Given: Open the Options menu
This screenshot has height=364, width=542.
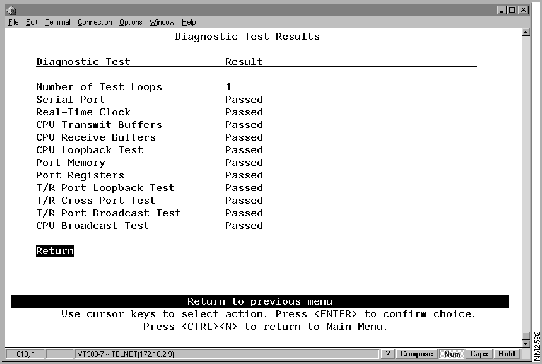Looking at the screenshot, I should pos(131,22).
